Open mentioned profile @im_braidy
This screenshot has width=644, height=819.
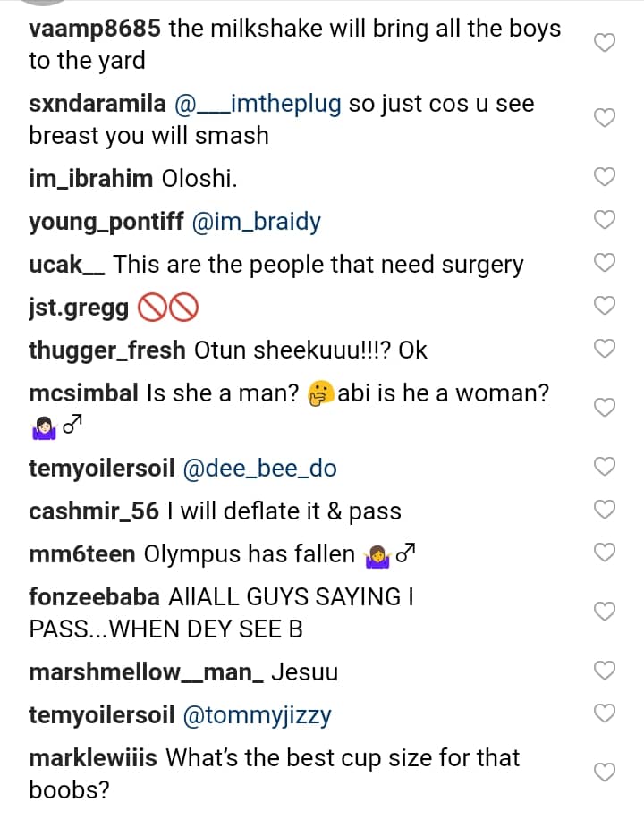[257, 222]
